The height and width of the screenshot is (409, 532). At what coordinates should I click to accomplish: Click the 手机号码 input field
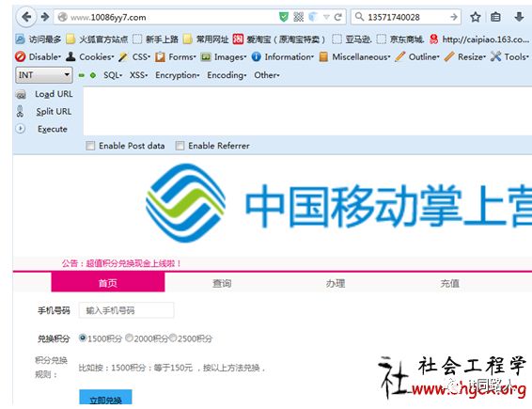127,310
